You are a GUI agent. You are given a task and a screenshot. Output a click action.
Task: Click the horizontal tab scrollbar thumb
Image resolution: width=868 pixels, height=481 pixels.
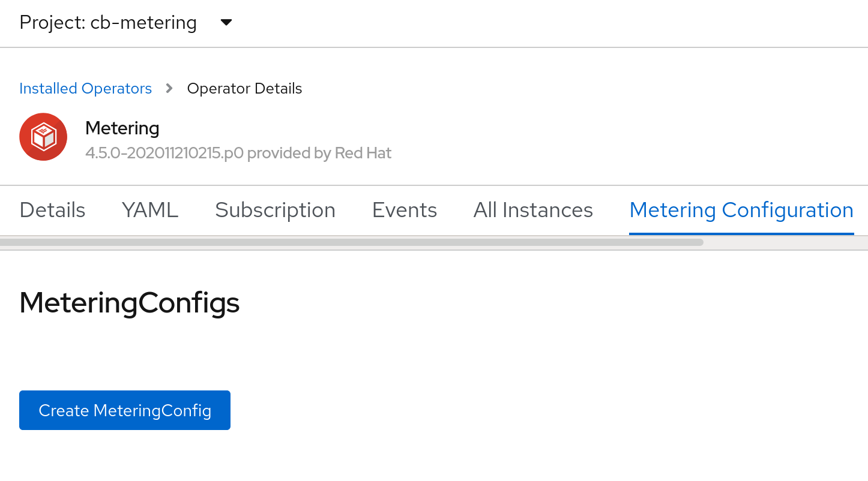[x=351, y=242]
